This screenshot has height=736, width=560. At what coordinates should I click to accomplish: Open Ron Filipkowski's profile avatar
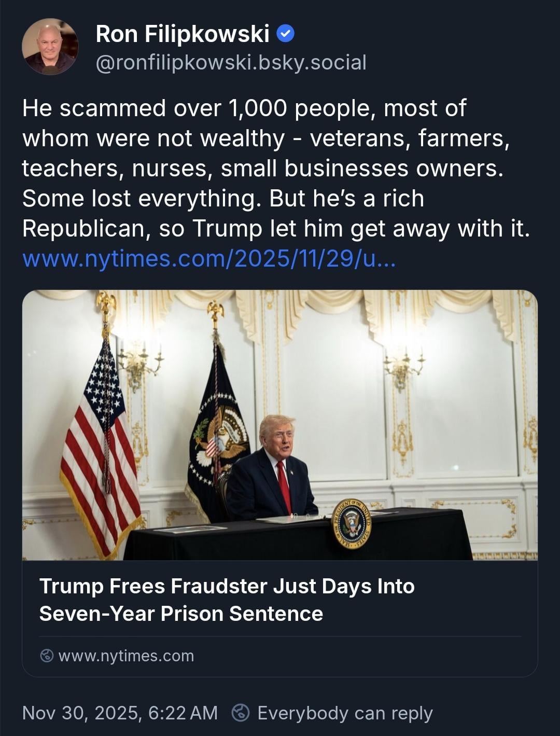(x=50, y=47)
